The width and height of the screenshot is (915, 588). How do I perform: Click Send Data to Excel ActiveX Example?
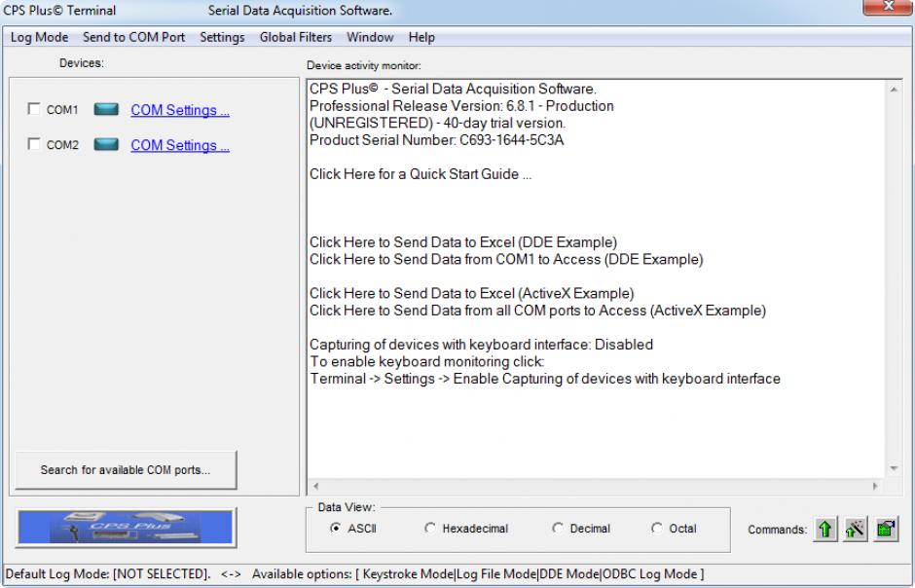(472, 293)
